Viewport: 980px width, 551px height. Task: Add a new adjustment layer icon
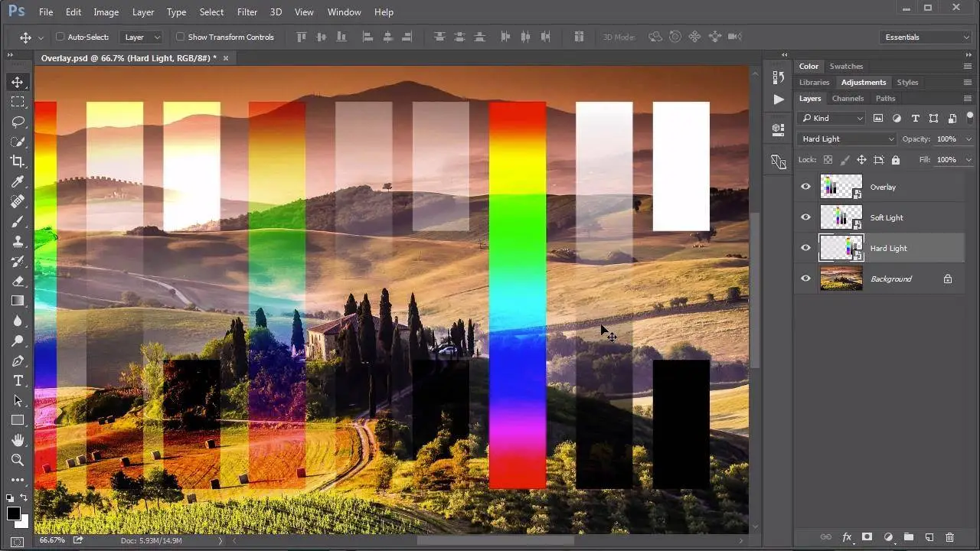point(888,538)
